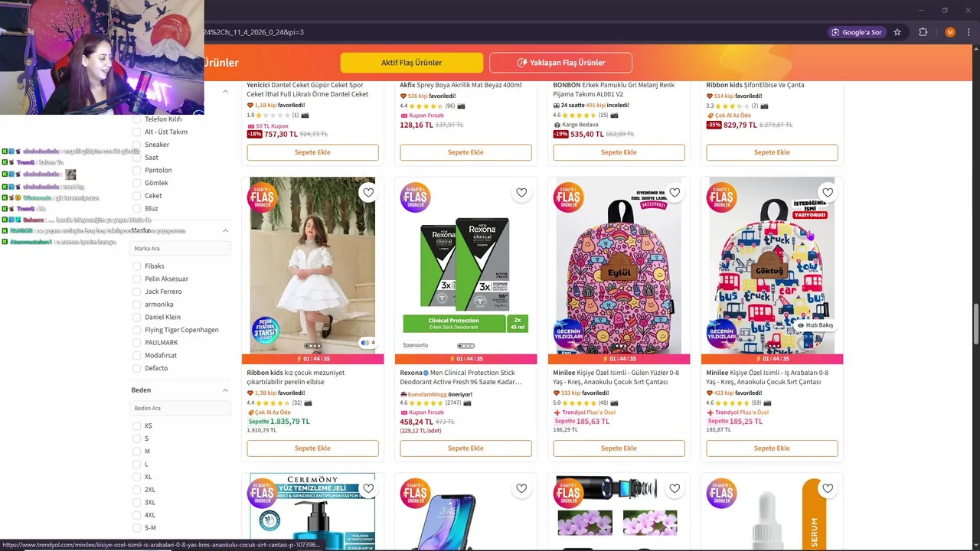Image resolution: width=980 pixels, height=551 pixels.
Task: Favorite the Göktuğ truck backpack
Action: coord(828,193)
